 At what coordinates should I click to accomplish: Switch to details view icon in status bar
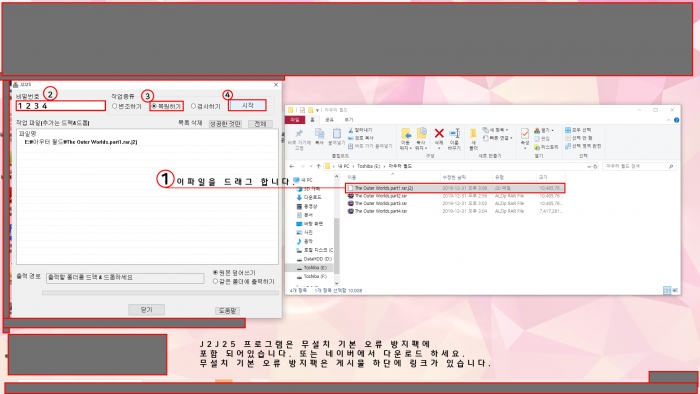coord(667,290)
